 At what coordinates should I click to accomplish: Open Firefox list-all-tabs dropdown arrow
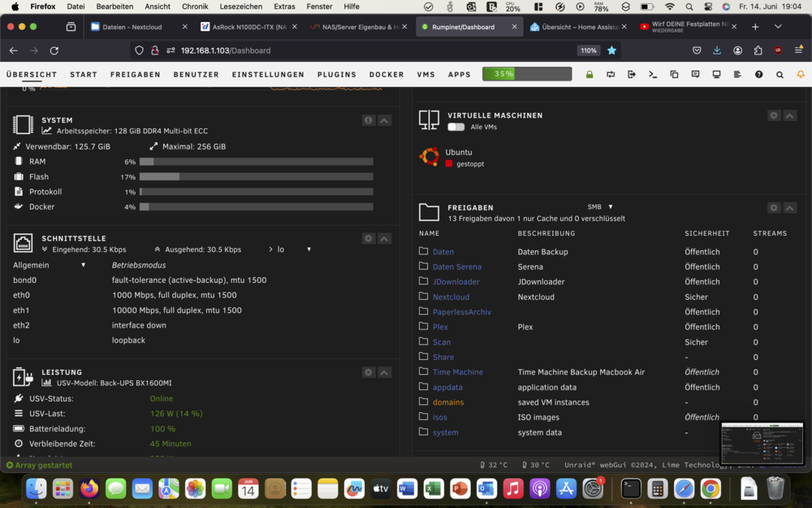pos(778,27)
